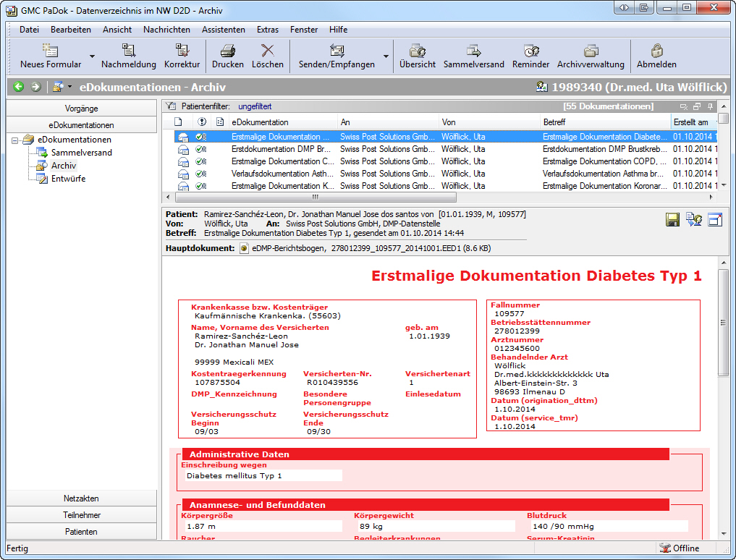Image resolution: width=736 pixels, height=560 pixels.
Task: Sort by the attachment column icon
Action: click(x=220, y=122)
